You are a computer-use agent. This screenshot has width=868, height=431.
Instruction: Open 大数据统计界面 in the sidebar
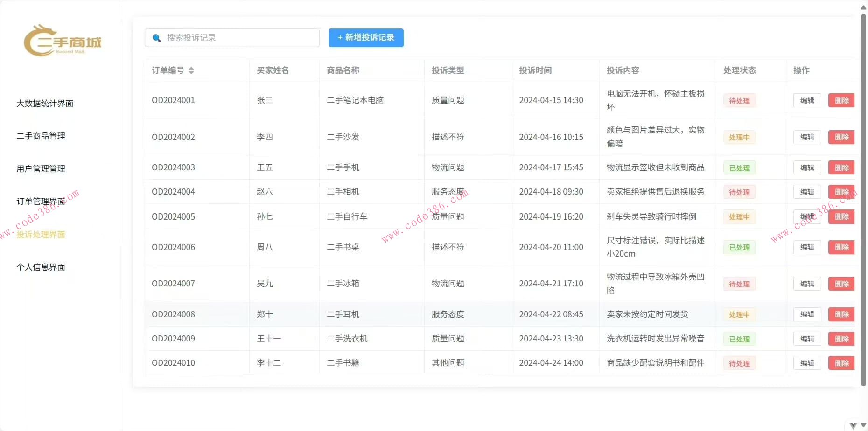[x=45, y=103]
